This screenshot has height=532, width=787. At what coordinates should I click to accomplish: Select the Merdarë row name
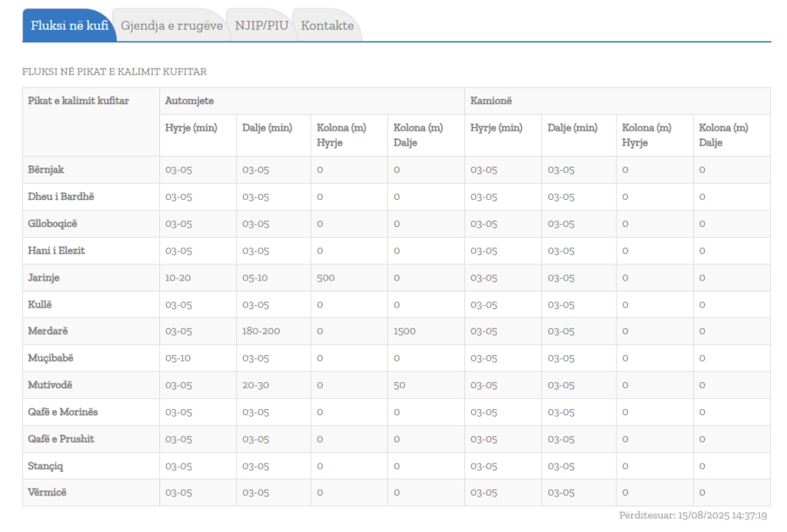48,331
